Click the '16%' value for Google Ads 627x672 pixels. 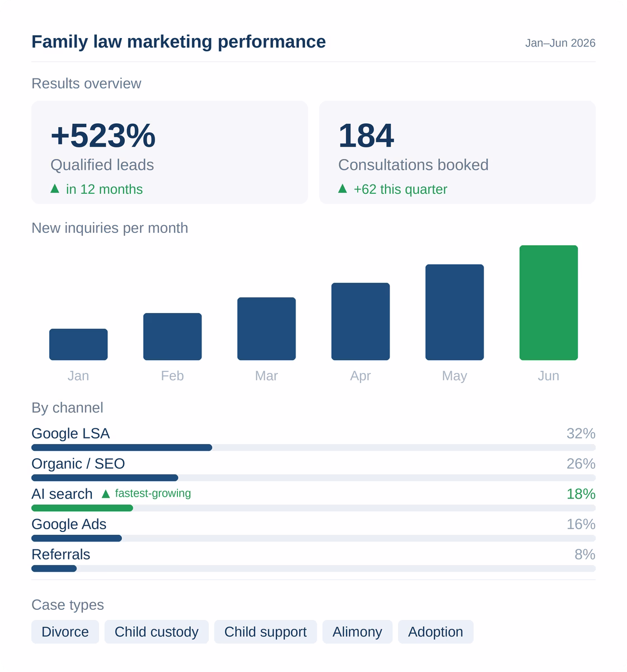pos(581,524)
